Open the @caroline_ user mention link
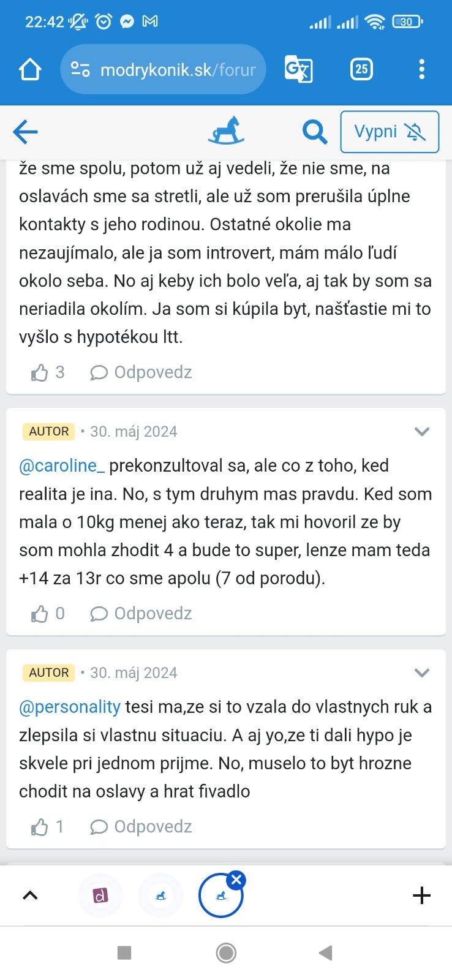Viewport: 452px width, 980px height. [58, 466]
